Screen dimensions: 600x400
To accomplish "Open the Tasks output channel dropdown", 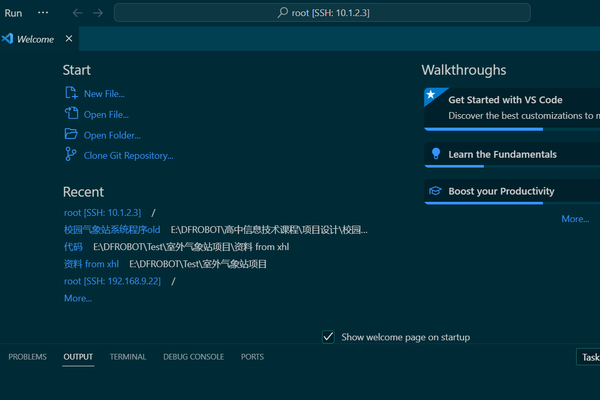I will click(588, 357).
